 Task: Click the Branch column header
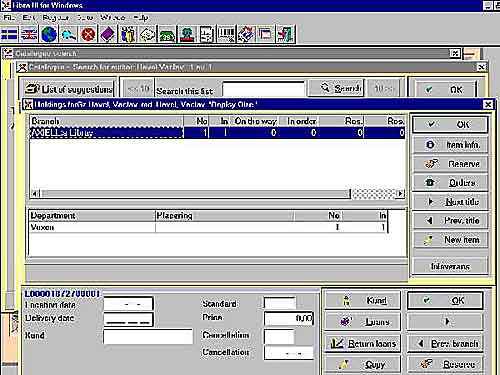coord(106,121)
